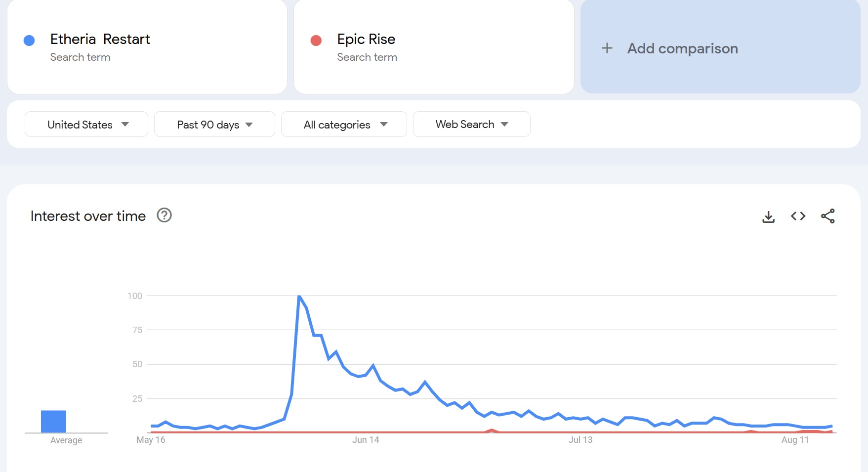This screenshot has width=868, height=472.
Task: Open the Interest over time help icon
Action: 164,215
